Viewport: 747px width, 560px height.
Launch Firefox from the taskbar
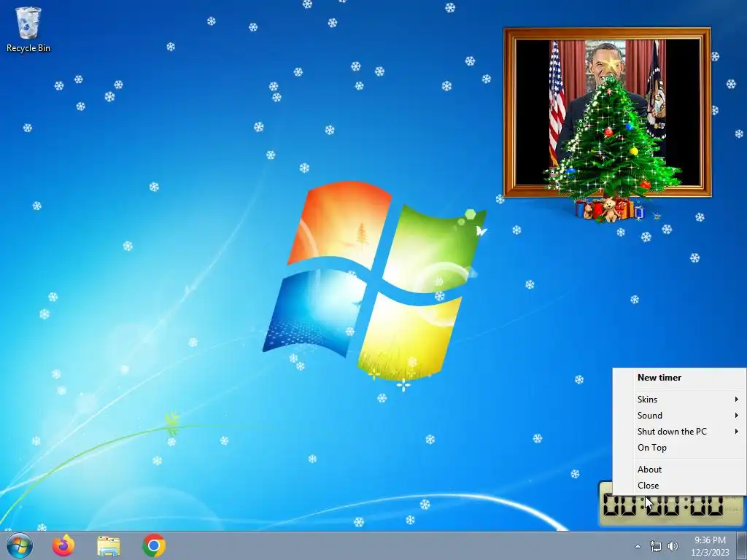(63, 545)
